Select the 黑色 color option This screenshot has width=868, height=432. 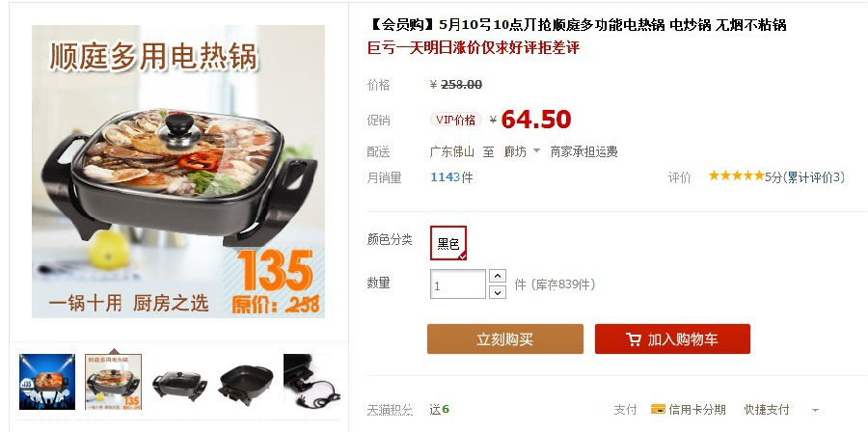448,243
